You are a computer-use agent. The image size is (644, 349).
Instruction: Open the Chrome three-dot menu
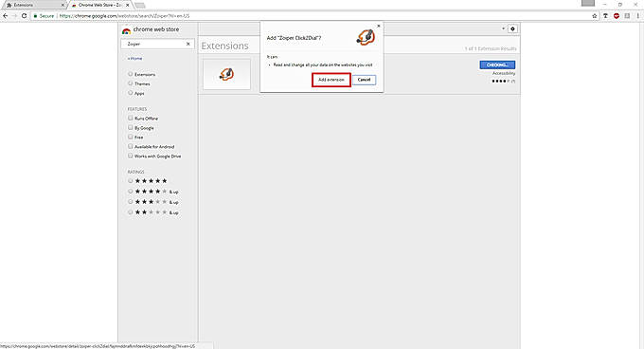point(637,15)
